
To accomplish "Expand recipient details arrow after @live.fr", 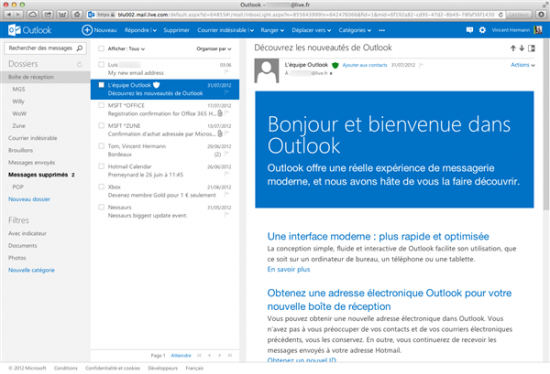I will [x=331, y=74].
